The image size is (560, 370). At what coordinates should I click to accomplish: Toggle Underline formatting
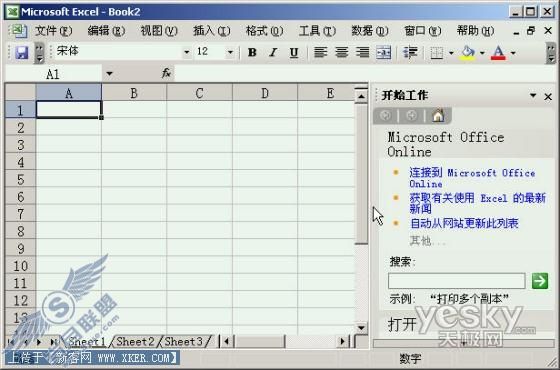coord(294,52)
